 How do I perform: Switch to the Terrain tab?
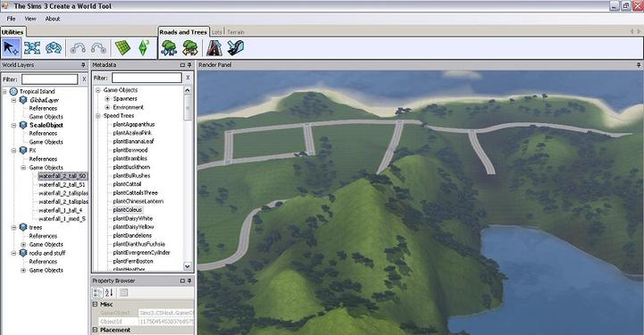[235, 32]
